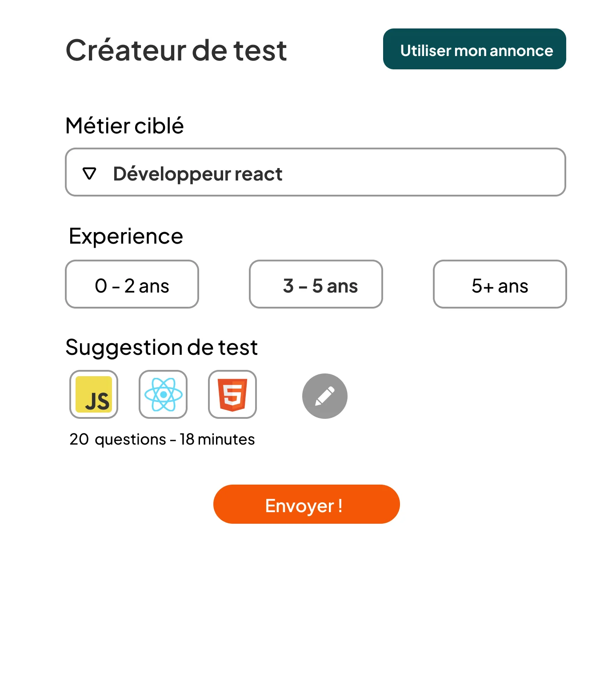Submit the form with Envoyer !

(307, 504)
